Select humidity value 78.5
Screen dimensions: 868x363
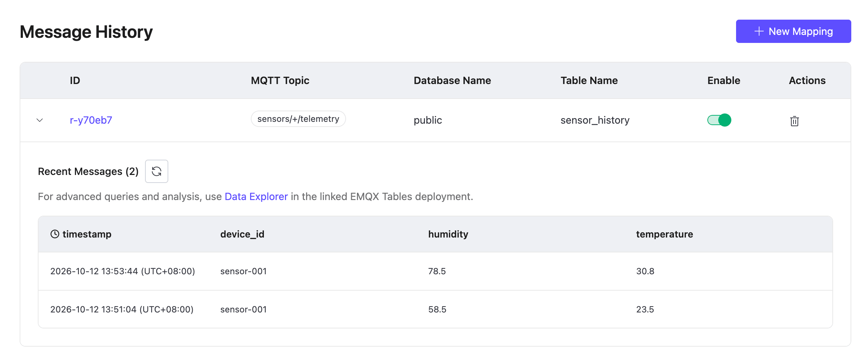pyautogui.click(x=437, y=271)
